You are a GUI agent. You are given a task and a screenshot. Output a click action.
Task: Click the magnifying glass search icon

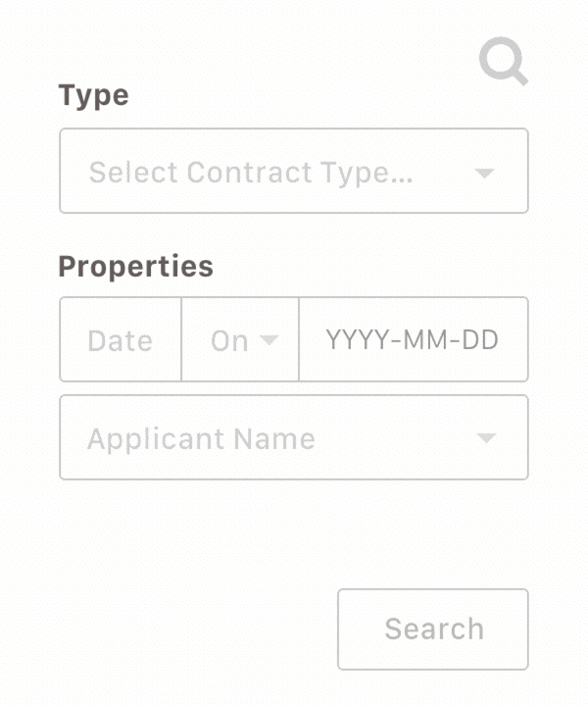coord(504,61)
